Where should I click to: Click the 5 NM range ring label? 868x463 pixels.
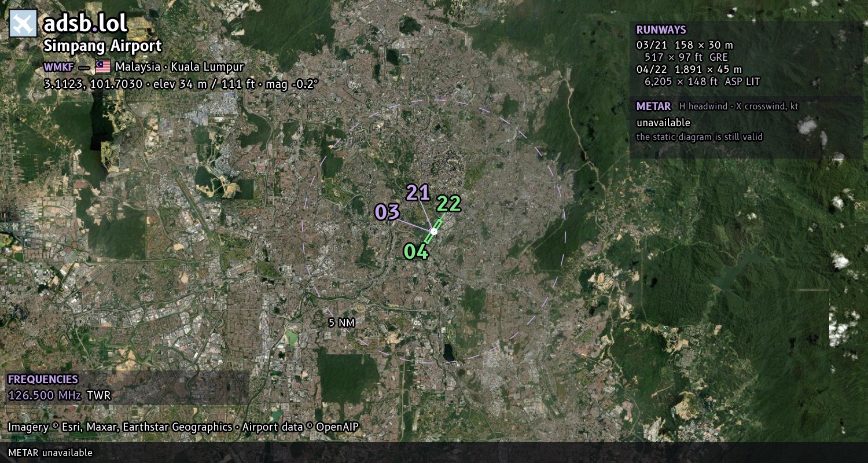(x=341, y=323)
